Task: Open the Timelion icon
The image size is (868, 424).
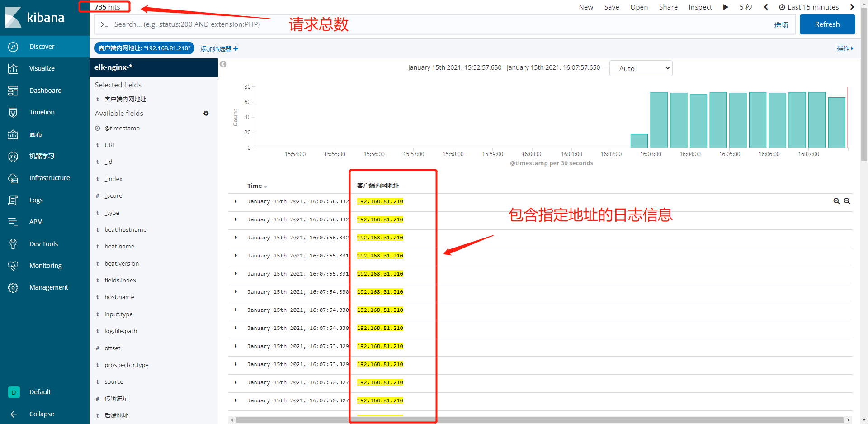Action: coord(13,112)
